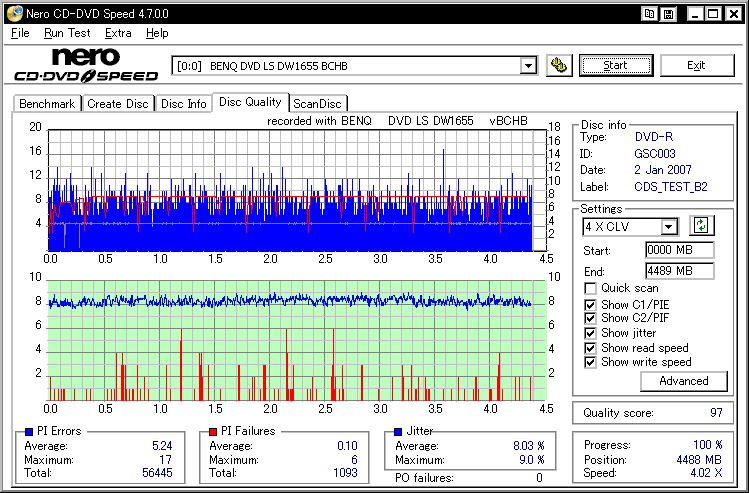Switch to the Benchmark tab

(x=47, y=104)
